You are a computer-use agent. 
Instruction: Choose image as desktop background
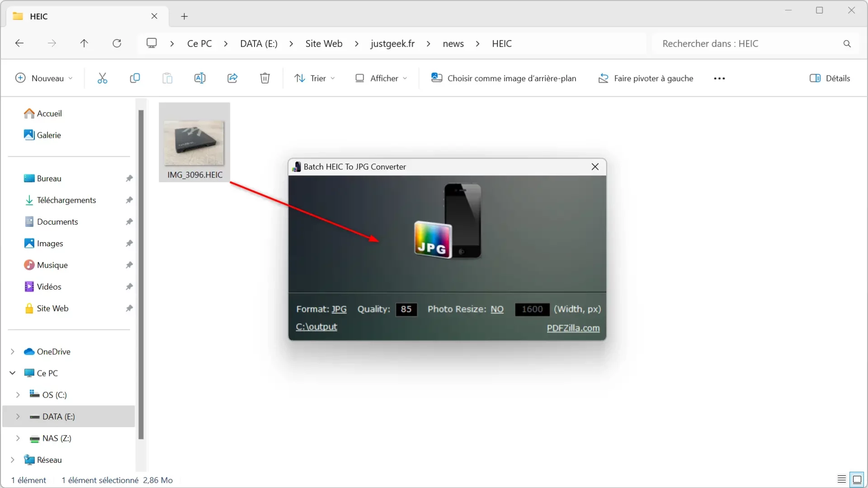(503, 78)
